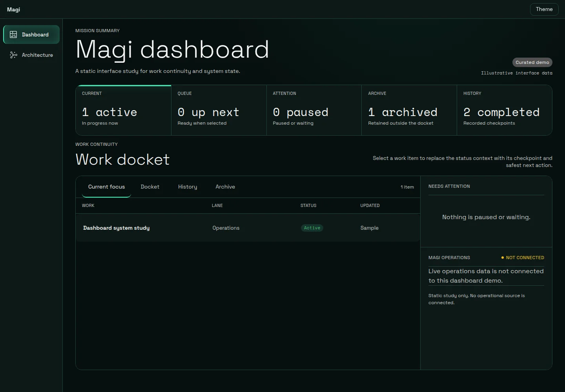Open the Dashboard system study row
The height and width of the screenshot is (392, 565).
[248, 228]
